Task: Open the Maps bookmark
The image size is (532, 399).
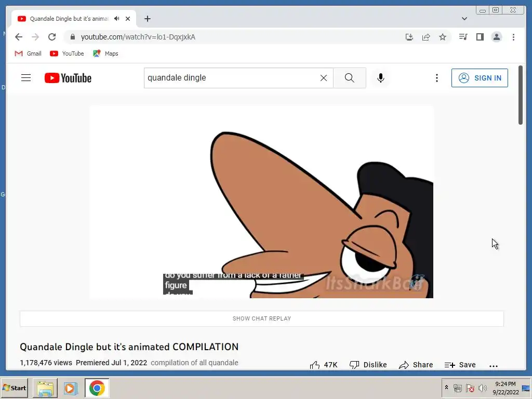Action: 105,54
